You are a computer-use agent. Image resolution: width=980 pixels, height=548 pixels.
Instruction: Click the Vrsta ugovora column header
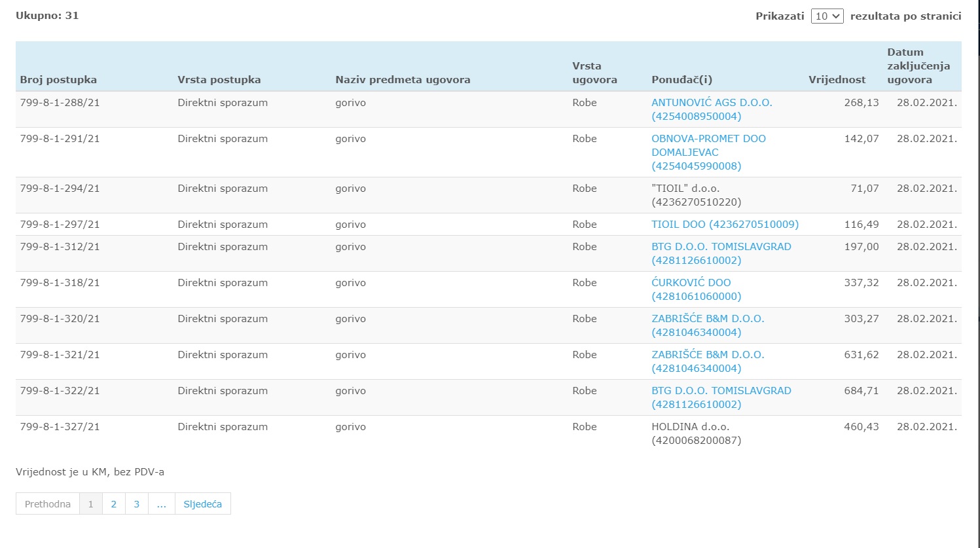point(594,73)
